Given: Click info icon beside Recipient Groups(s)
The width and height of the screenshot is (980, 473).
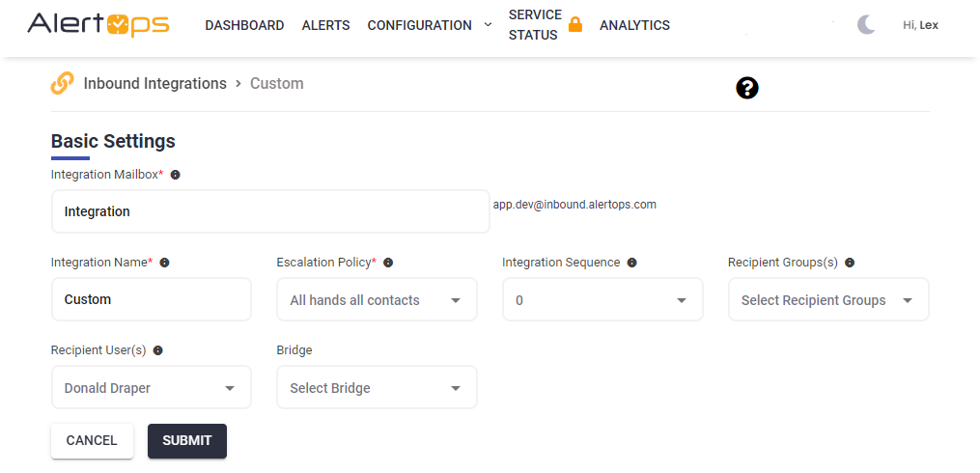Looking at the screenshot, I should 849,263.
